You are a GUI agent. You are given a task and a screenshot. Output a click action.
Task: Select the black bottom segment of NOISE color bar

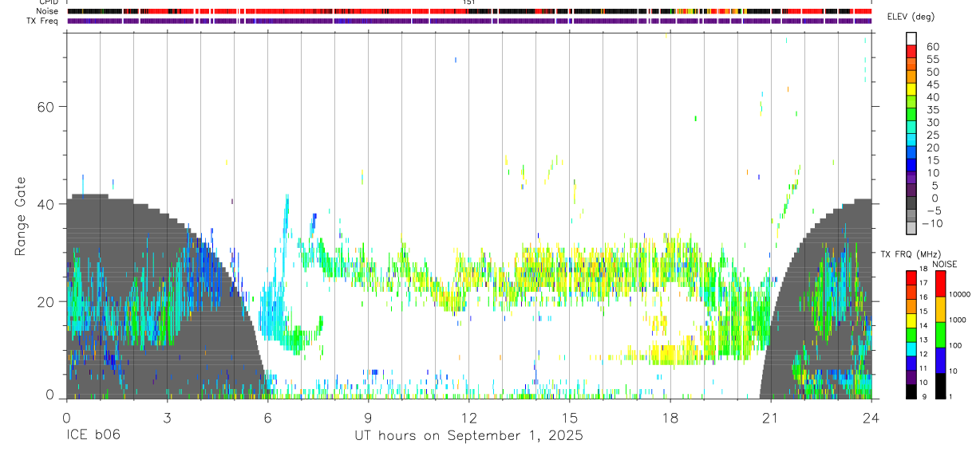[941, 385]
